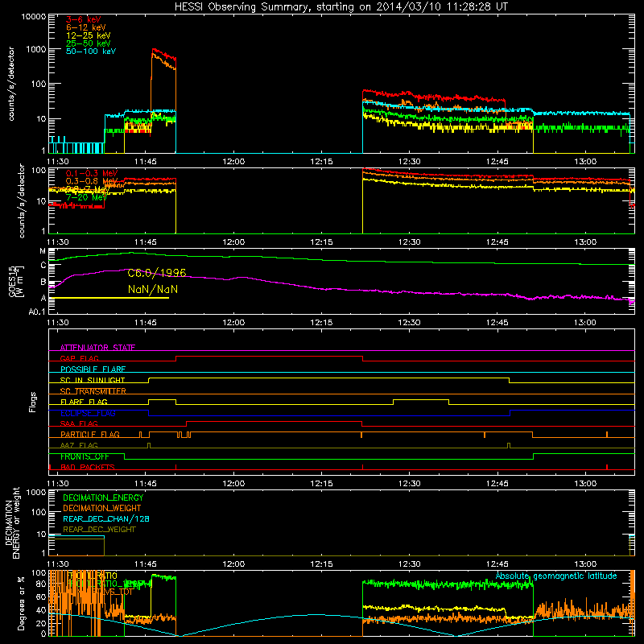Select the SC_IN_SUNLIGHT flag label

[93, 380]
